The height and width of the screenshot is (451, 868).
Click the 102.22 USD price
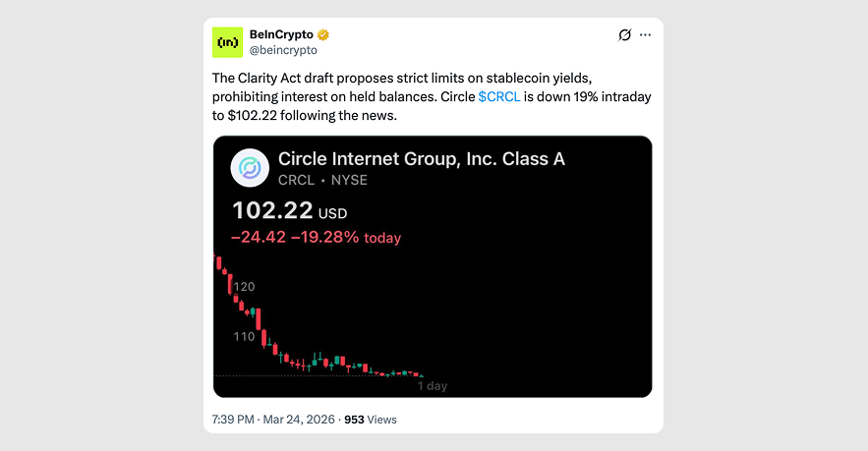(x=290, y=211)
